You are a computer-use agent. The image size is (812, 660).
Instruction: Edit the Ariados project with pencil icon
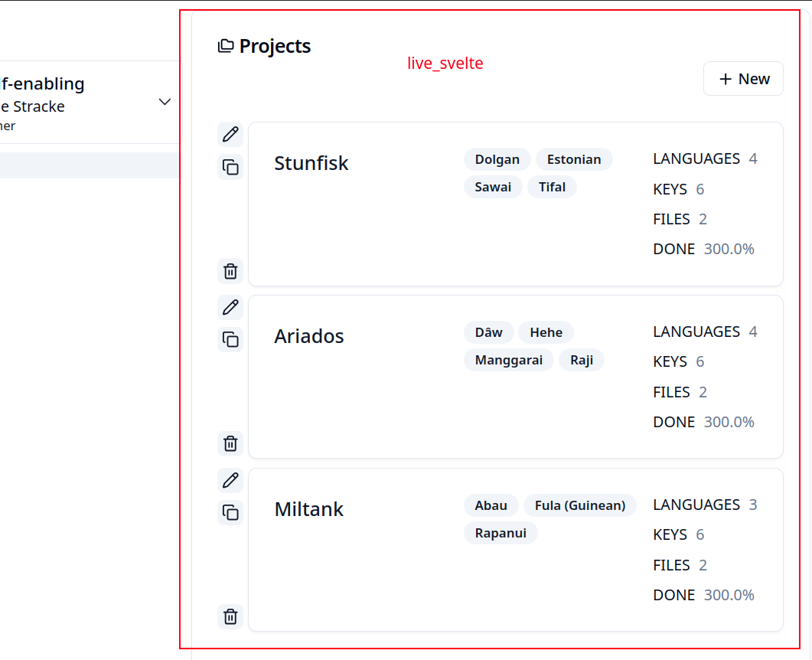tap(230, 308)
